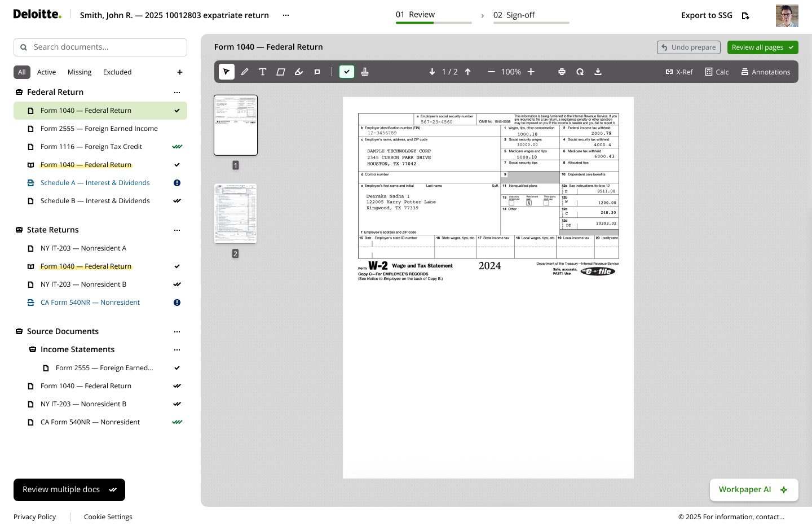Add new document with plus icon
This screenshot has width=812, height=526.
point(180,72)
